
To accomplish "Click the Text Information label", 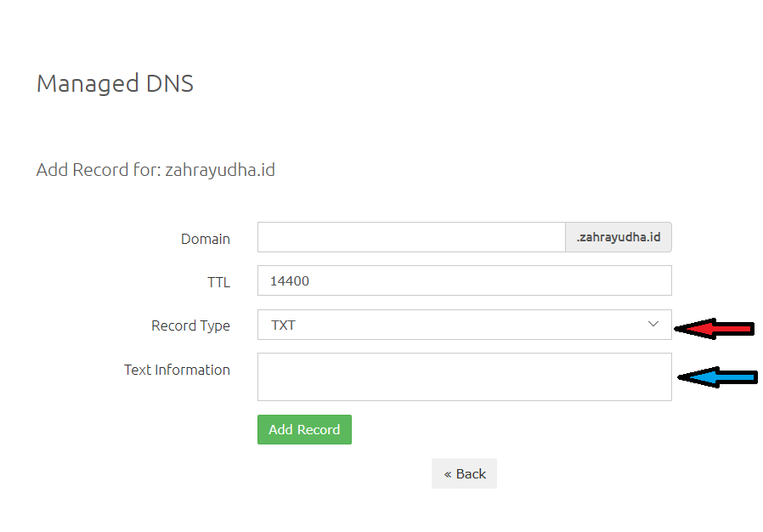I will (x=177, y=370).
